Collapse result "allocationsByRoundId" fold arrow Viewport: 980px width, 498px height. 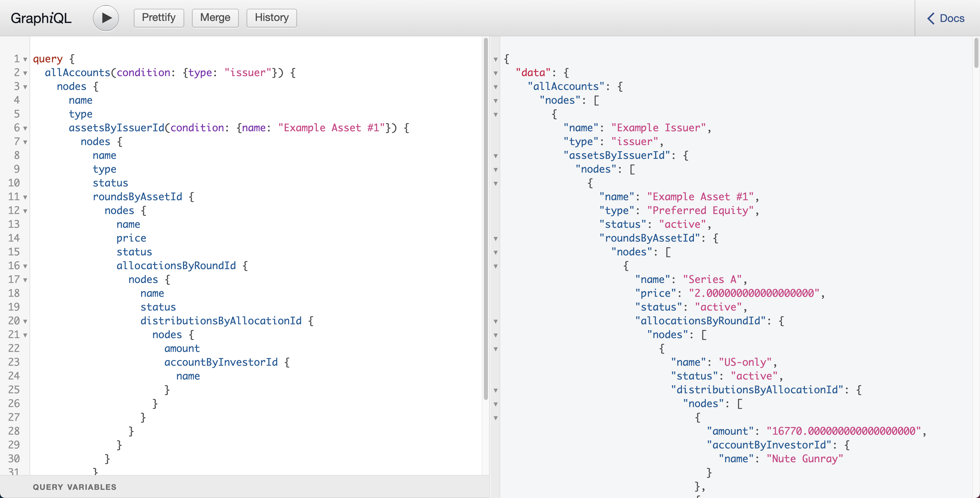[495, 321]
